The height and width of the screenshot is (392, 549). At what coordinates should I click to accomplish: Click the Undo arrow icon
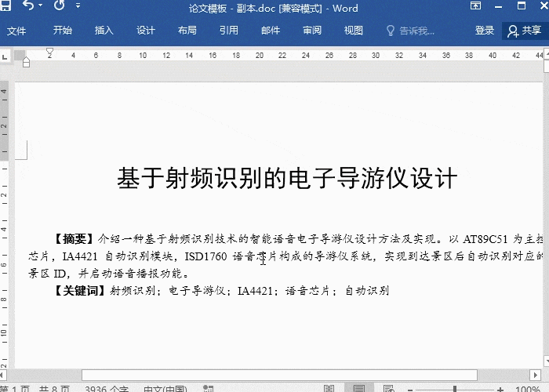coord(29,5)
